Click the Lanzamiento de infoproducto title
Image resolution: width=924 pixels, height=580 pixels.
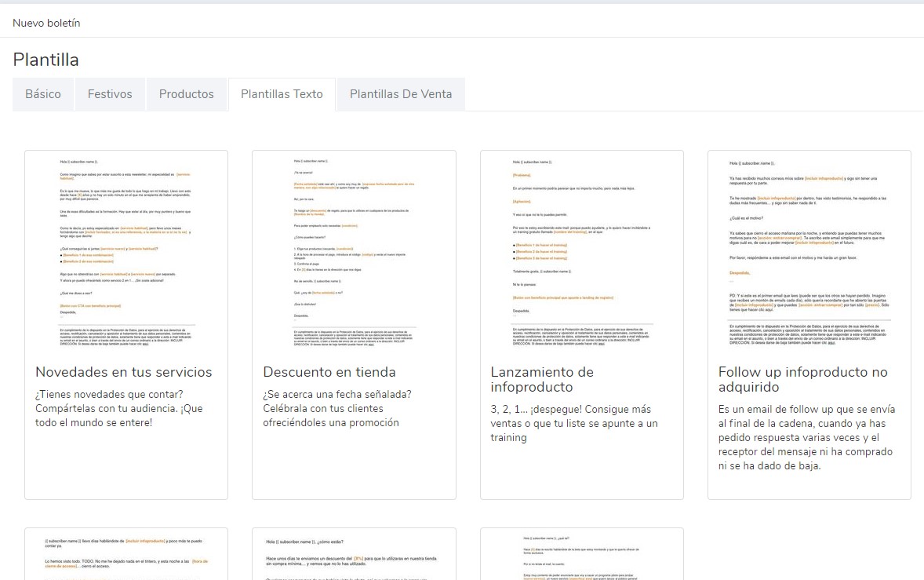click(542, 380)
